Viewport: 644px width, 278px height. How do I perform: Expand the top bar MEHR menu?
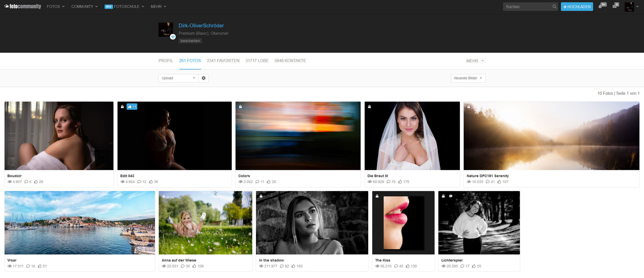pyautogui.click(x=158, y=6)
